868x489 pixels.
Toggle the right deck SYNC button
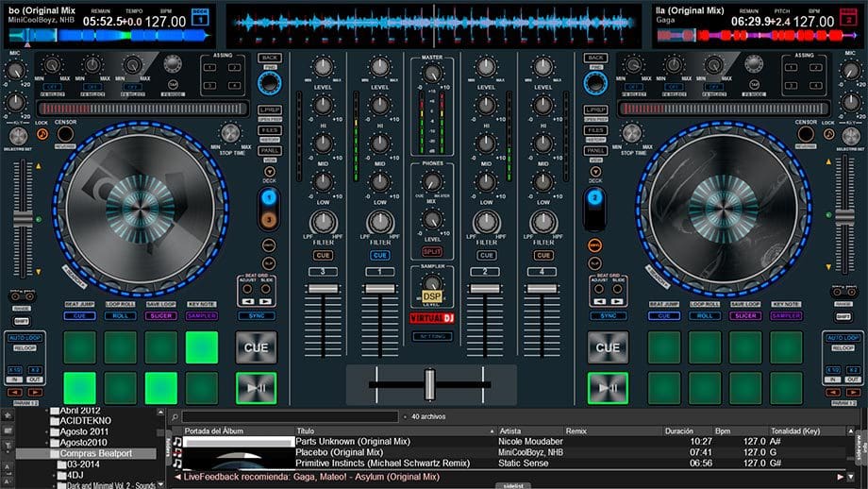click(608, 315)
